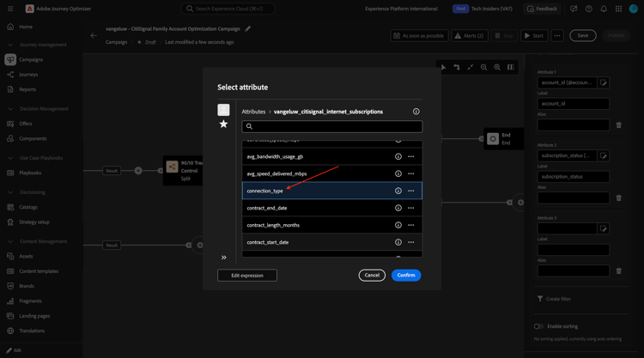Open more options for contract_length_months
Screen dimensions: 644x358
(410, 225)
